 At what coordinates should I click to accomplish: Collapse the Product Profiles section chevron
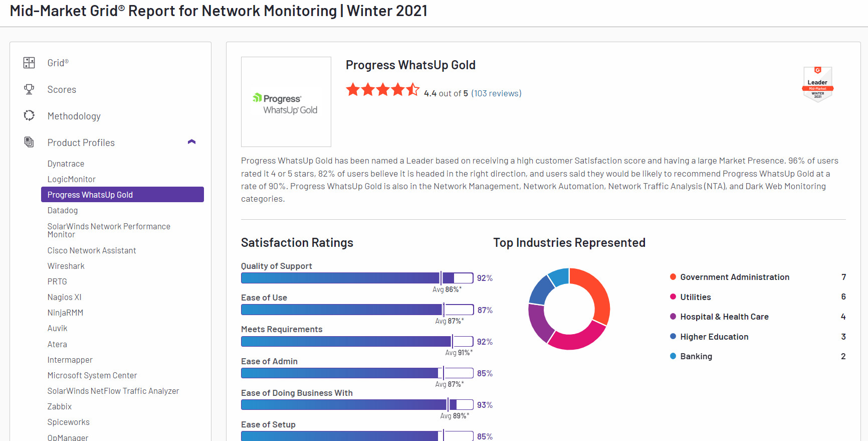pos(191,142)
